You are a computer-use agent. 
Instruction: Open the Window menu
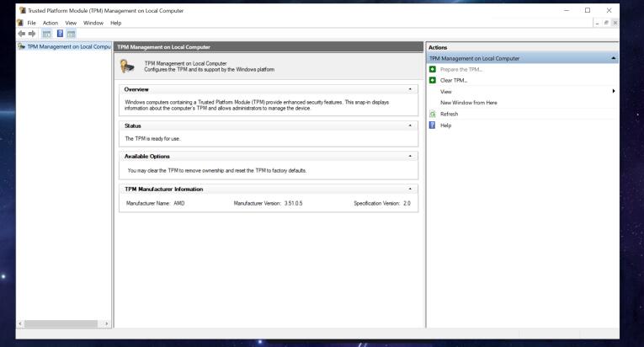93,23
